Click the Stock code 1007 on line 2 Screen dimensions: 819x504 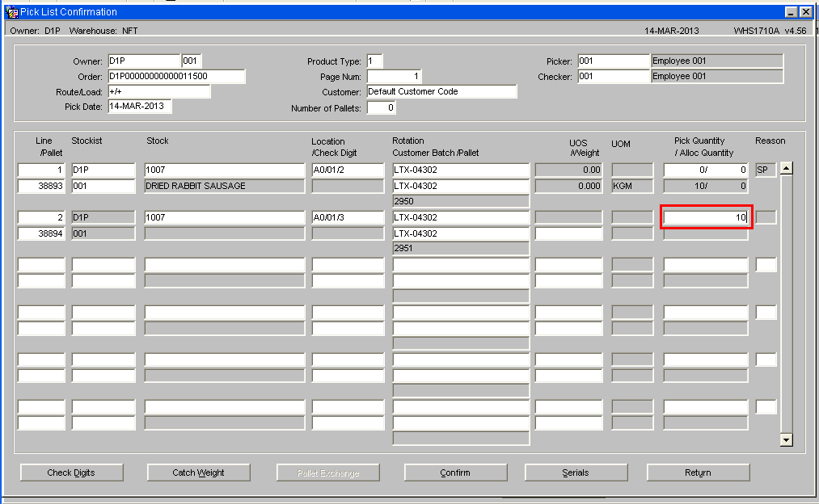tap(225, 217)
